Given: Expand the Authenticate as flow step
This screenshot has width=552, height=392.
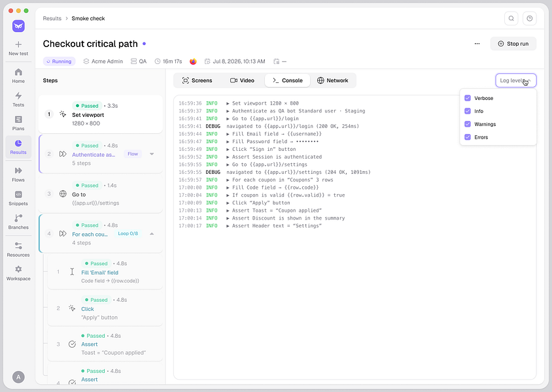Looking at the screenshot, I should coord(152,154).
